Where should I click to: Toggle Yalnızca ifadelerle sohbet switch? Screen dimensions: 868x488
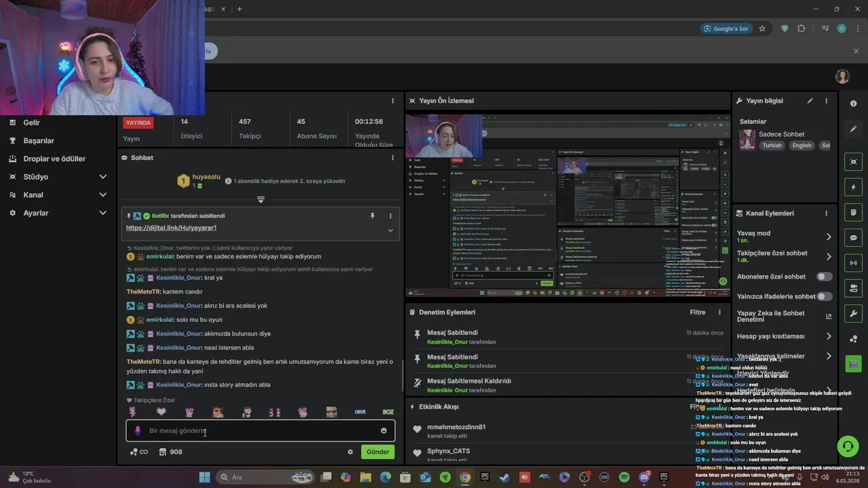pos(824,296)
